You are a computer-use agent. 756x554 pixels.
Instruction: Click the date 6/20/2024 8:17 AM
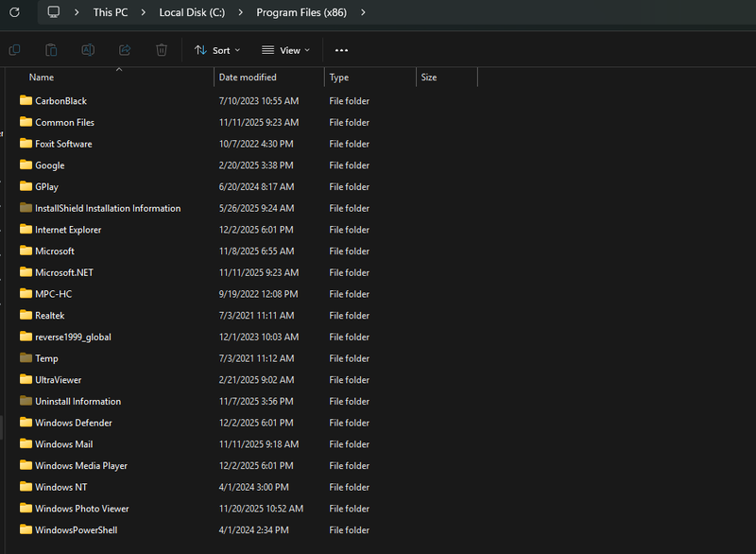click(256, 186)
